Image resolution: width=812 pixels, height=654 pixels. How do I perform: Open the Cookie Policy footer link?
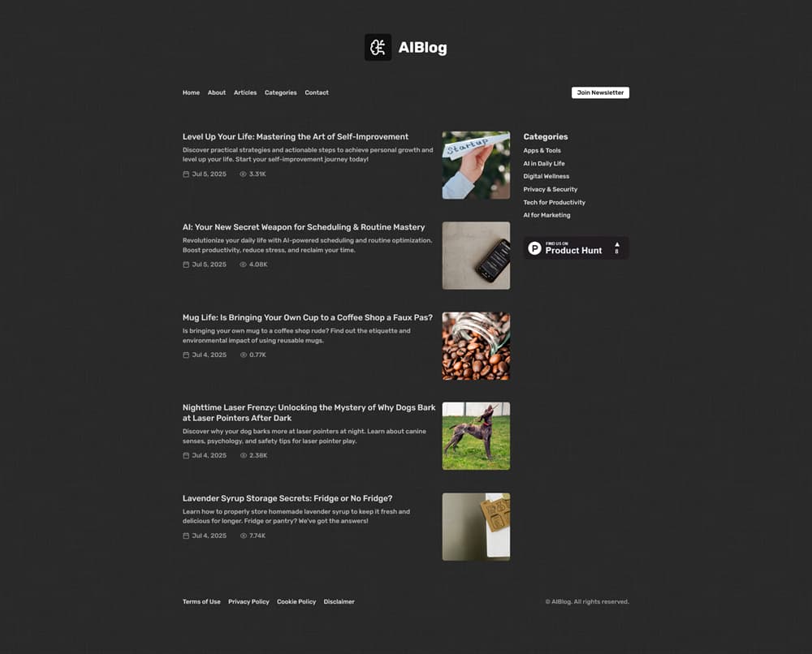click(296, 602)
